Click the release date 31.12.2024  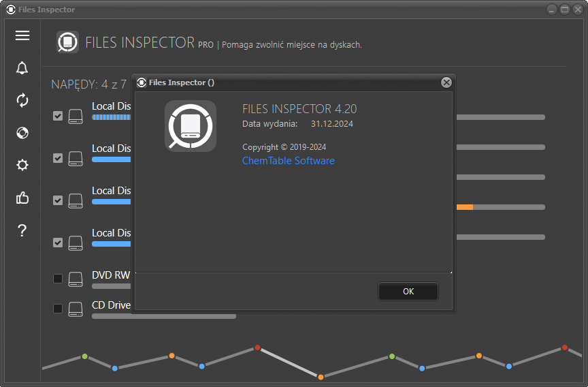click(332, 124)
